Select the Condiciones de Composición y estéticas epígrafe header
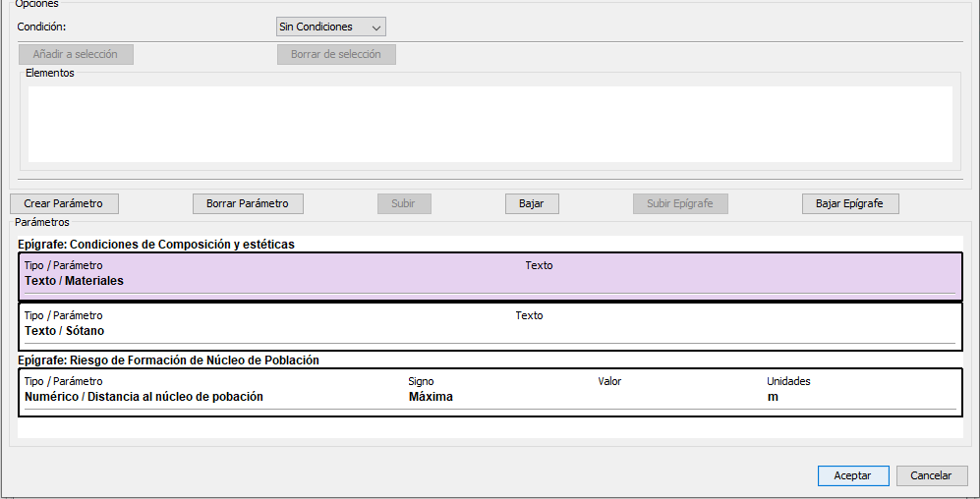 click(156, 245)
